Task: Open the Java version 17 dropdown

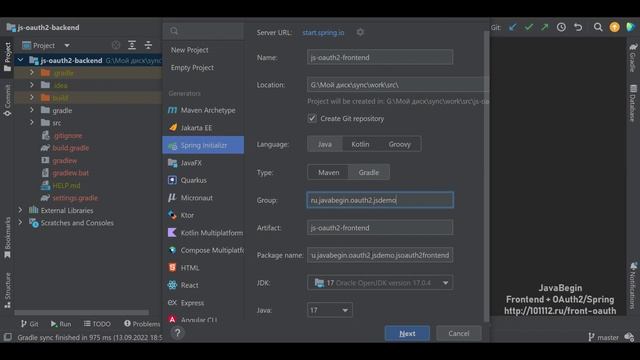Action: click(329, 310)
